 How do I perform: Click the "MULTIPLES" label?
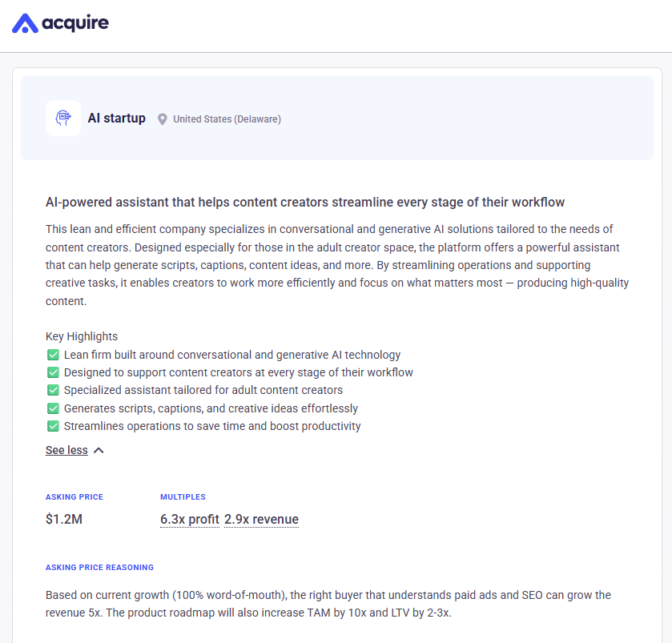click(x=183, y=497)
